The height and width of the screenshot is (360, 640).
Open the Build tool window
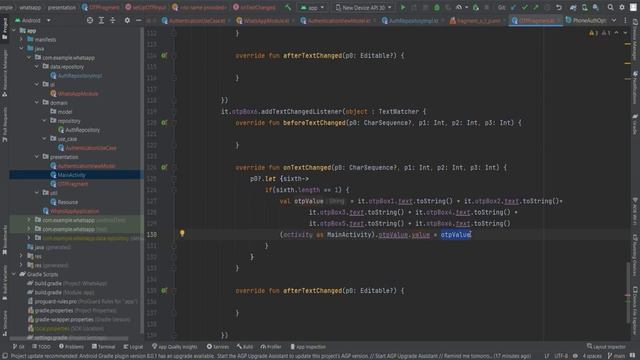[x=245, y=347]
